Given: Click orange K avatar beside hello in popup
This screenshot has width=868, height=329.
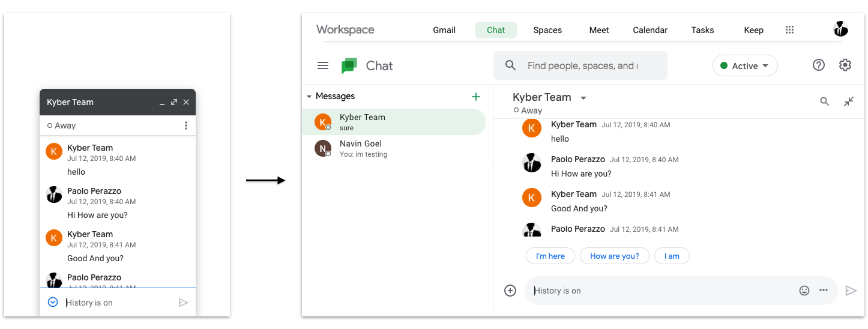Looking at the screenshot, I should pos(54,151).
